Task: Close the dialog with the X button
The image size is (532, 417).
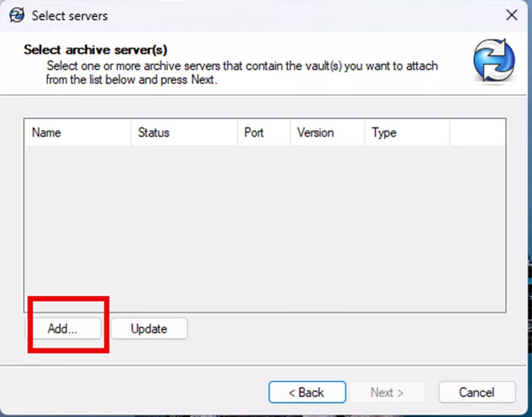Action: [x=511, y=15]
